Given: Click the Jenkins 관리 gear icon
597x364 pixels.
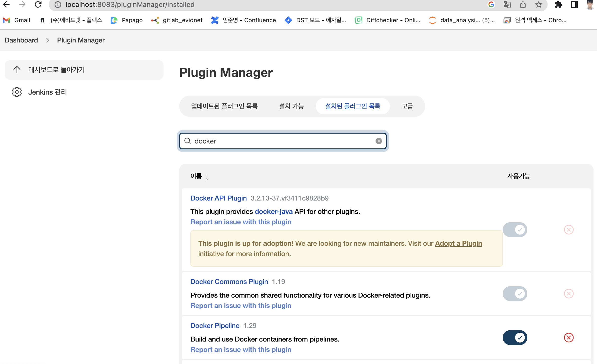Looking at the screenshot, I should [17, 92].
